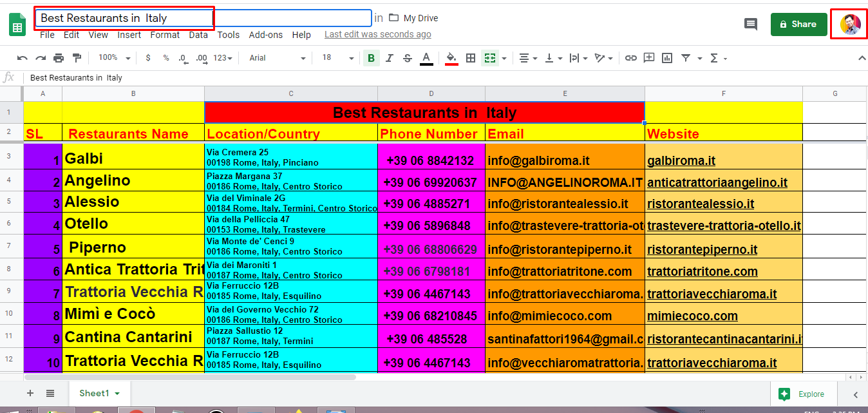Viewport: 868px width, 413px height.
Task: Open the Arial font dropdown
Action: click(x=277, y=58)
